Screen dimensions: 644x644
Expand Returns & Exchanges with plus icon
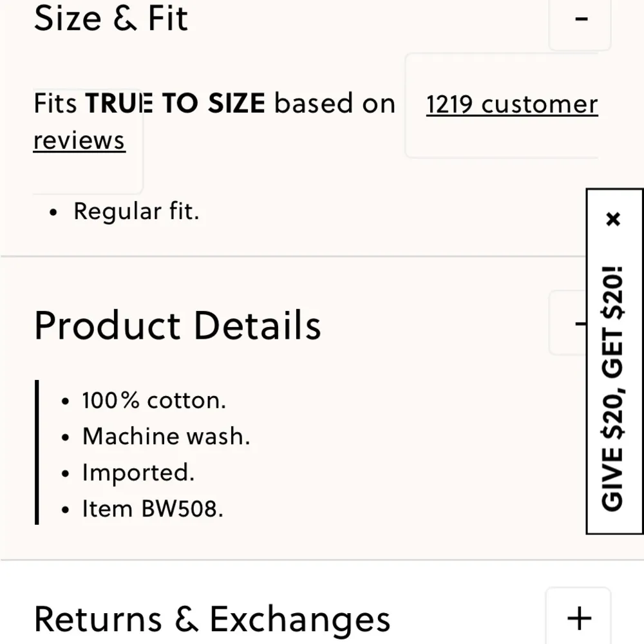point(578,618)
